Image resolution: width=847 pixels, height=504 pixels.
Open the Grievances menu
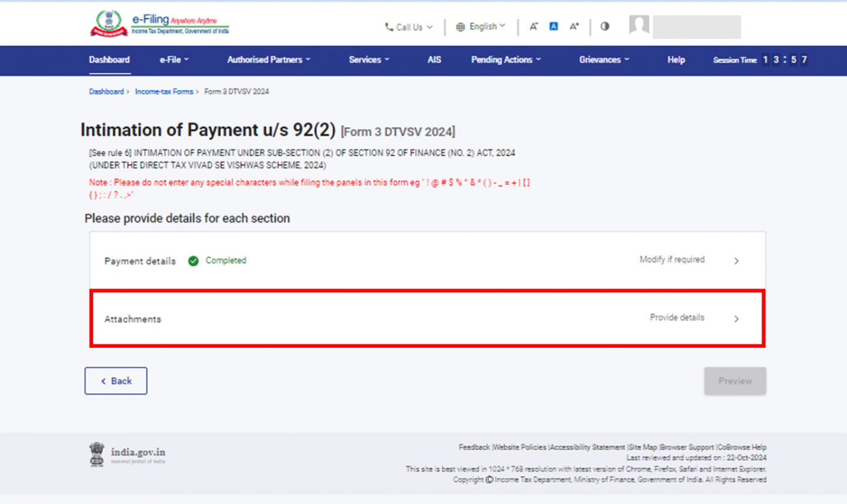point(603,59)
